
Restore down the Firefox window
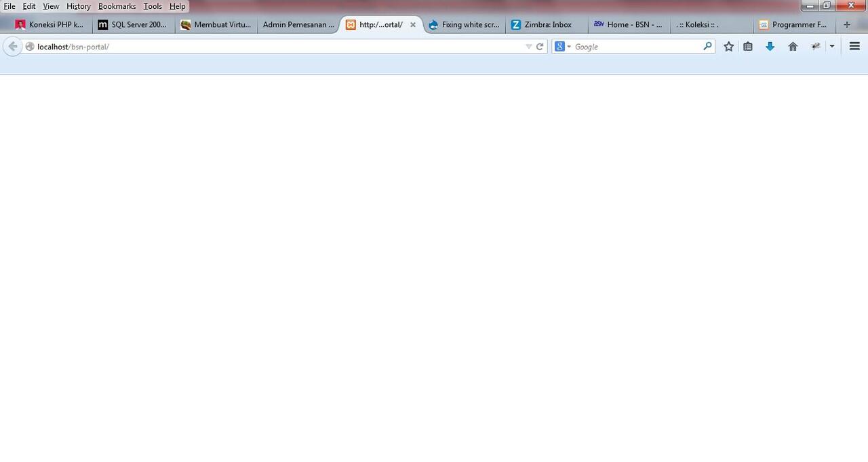click(x=827, y=5)
